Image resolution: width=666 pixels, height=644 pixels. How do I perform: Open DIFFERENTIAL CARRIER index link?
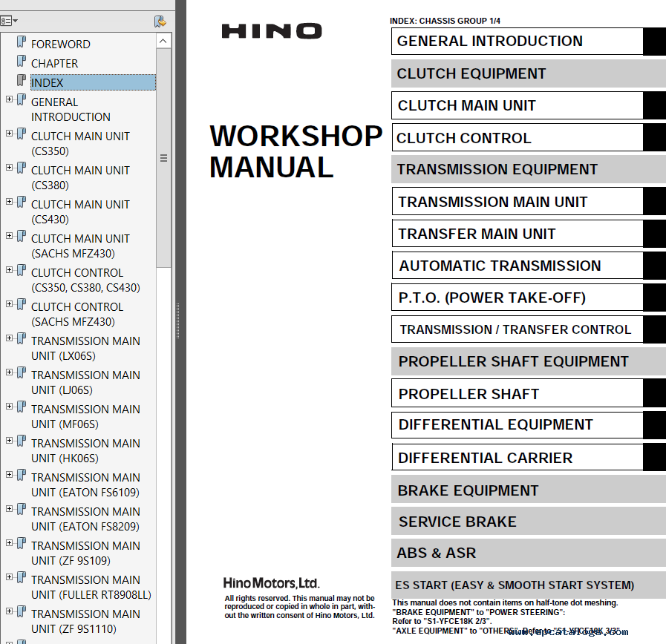pyautogui.click(x=518, y=458)
